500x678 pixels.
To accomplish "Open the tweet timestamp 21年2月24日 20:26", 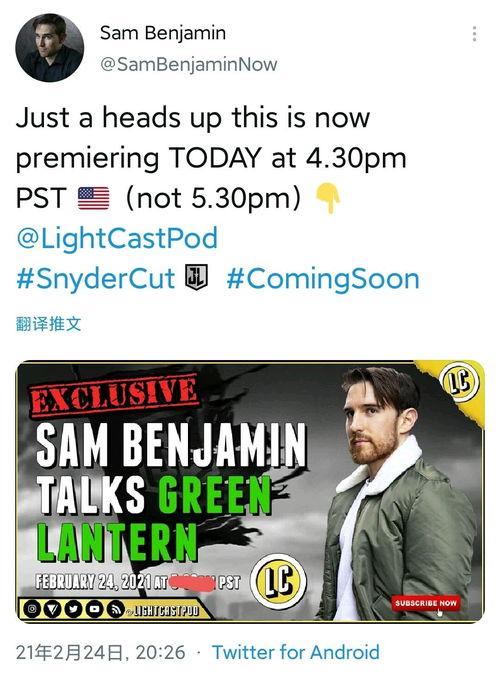I will (x=101, y=652).
